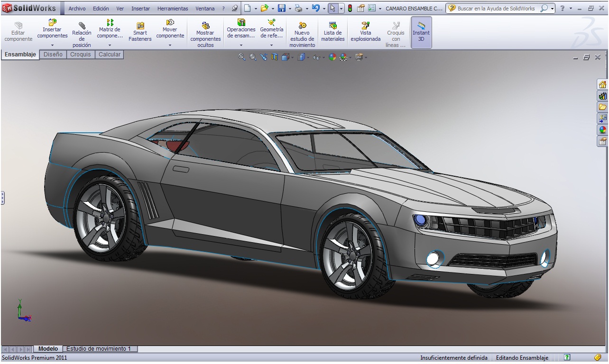This screenshot has width=609, height=364.
Task: Click the zoom to fit icon
Action: (x=242, y=57)
